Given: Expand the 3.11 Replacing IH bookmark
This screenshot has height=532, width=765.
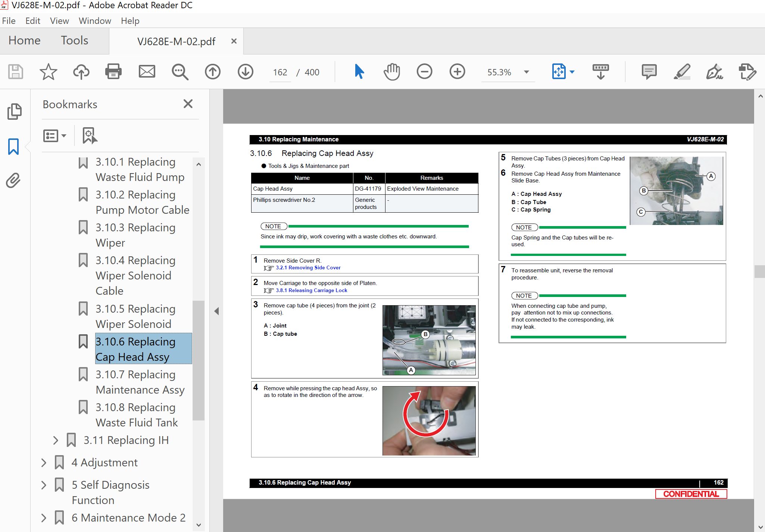Looking at the screenshot, I should click(56, 440).
